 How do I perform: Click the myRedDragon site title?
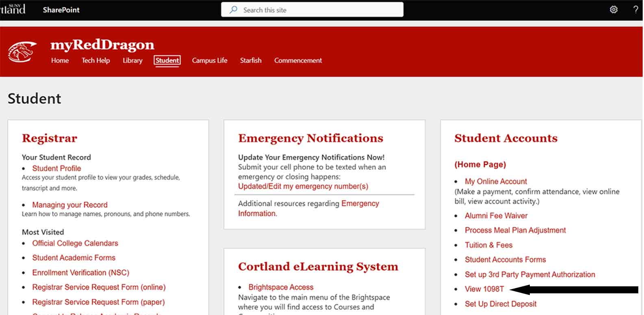click(x=102, y=44)
